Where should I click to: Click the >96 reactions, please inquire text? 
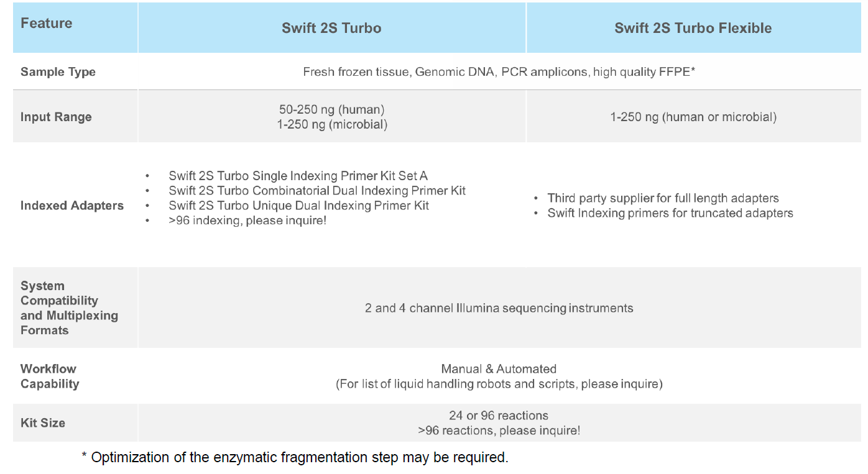click(499, 431)
